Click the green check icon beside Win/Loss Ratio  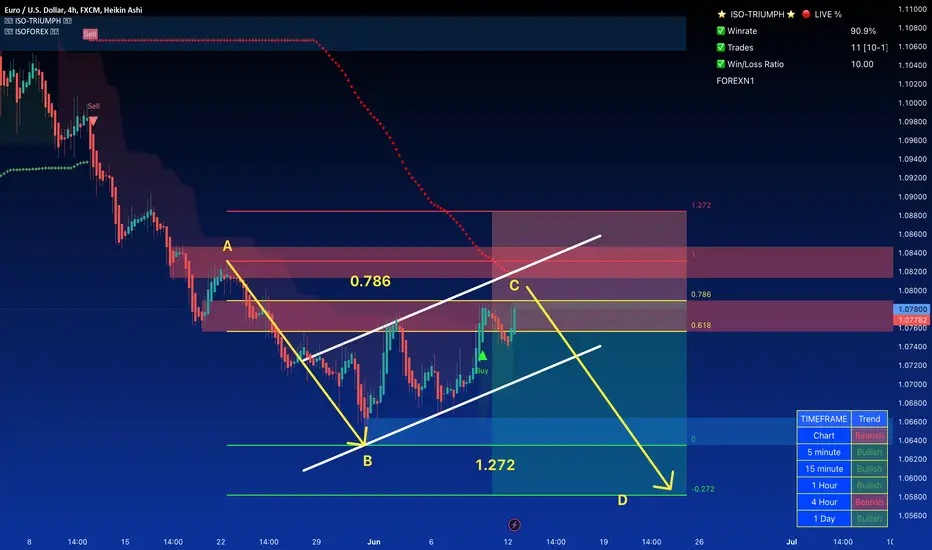coord(720,64)
